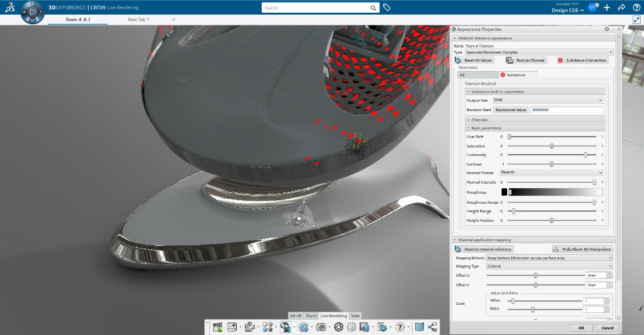
Task: Click the clapperboard scene icon in bottom toolbar
Action: point(217,327)
